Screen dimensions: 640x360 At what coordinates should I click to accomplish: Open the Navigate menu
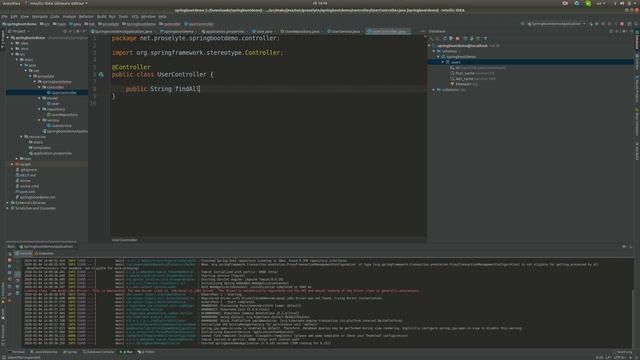(40, 17)
